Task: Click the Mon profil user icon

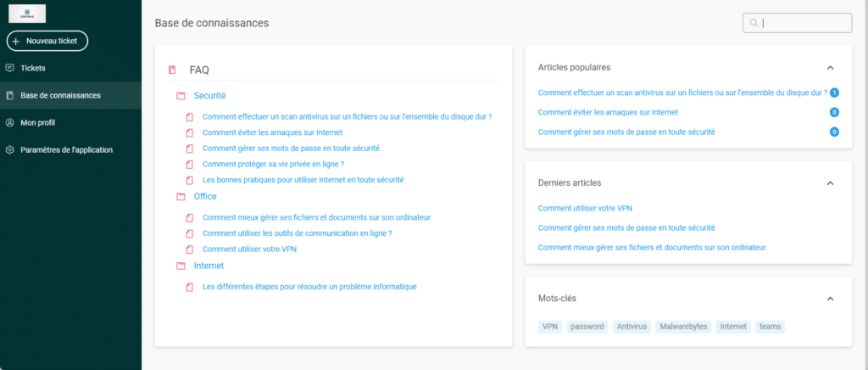Action: 10,122
